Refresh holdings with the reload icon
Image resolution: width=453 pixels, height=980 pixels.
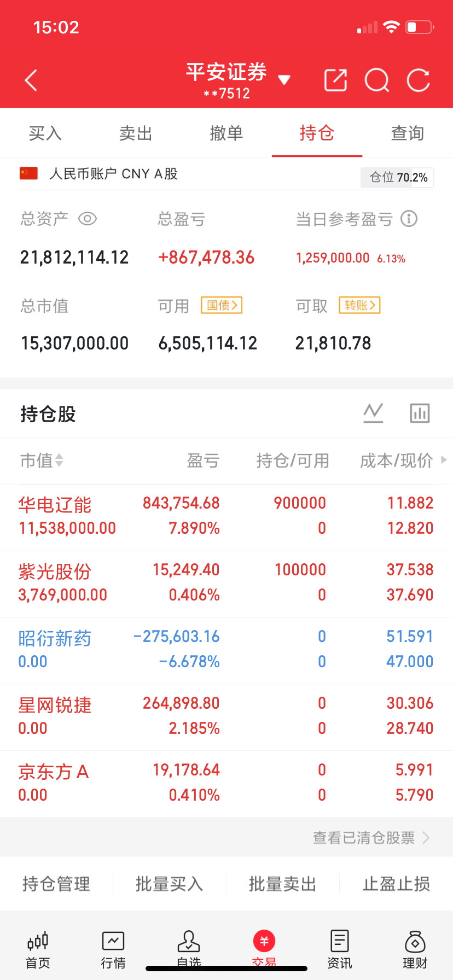(419, 80)
